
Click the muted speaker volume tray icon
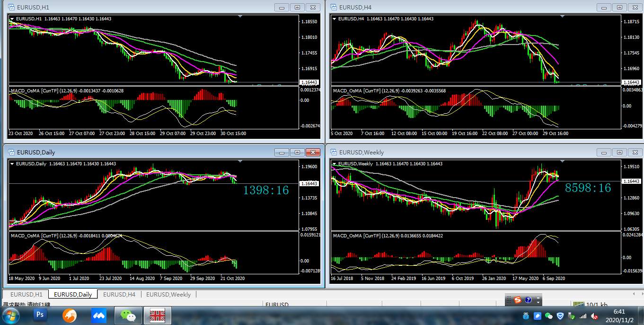click(594, 316)
